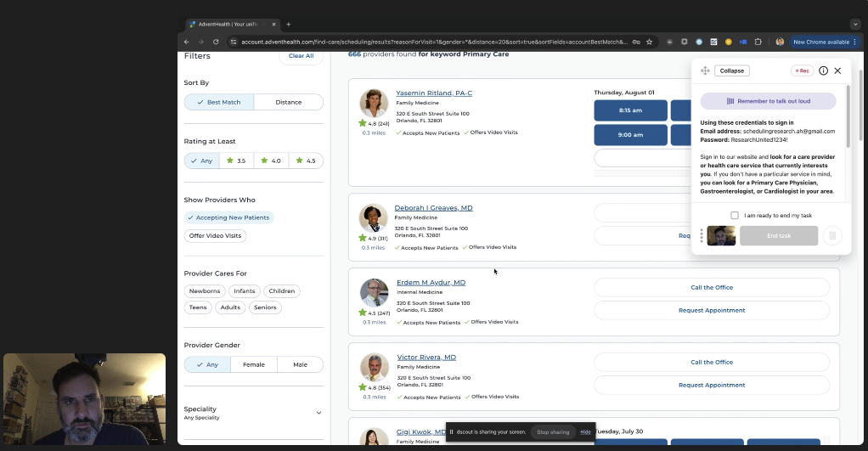Enable Offer Video Visits filter

215,236
